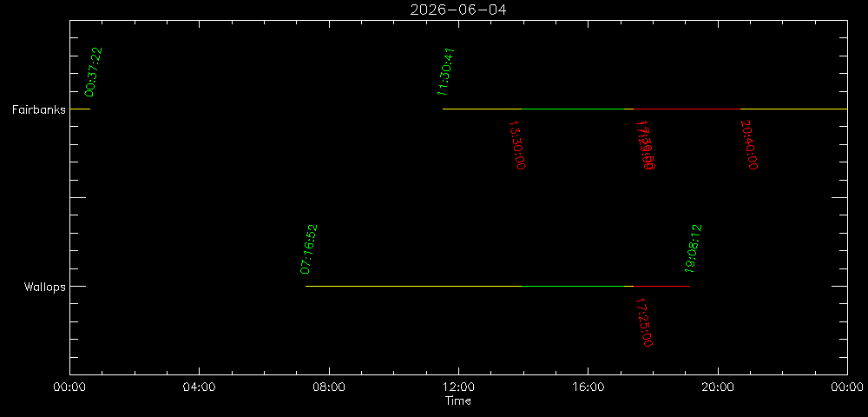This screenshot has height=417, width=868.
Task: Click the 04:00 time axis label
Action: coord(199,387)
